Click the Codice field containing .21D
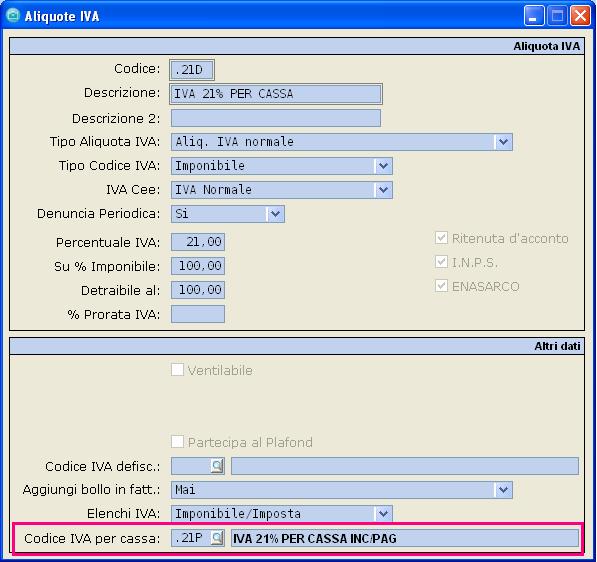Image resolution: width=597 pixels, height=562 pixels. click(x=192, y=70)
